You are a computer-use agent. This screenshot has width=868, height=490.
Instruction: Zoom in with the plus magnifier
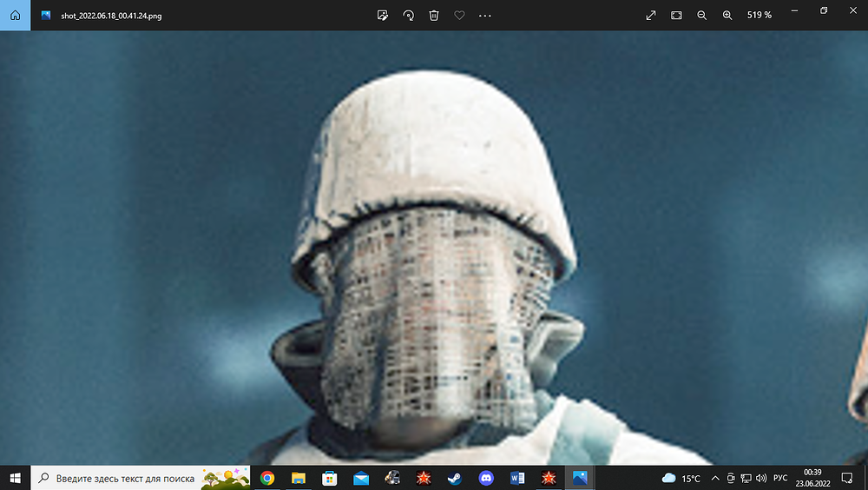tap(727, 16)
